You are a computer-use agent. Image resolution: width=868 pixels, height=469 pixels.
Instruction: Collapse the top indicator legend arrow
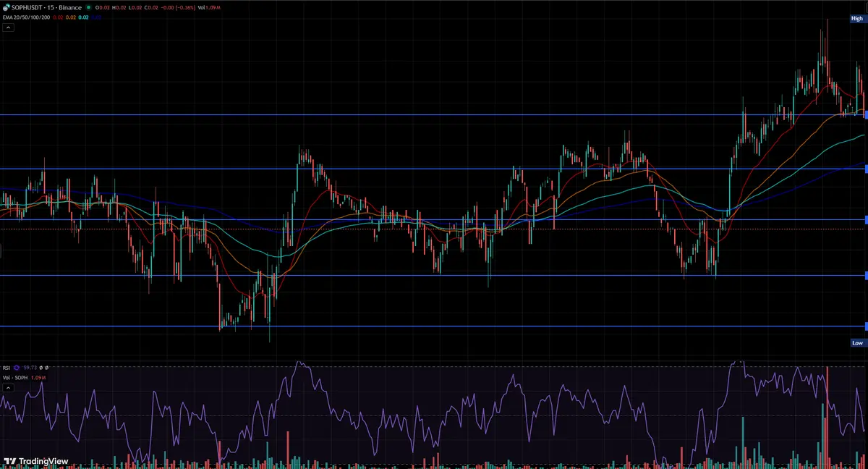pyautogui.click(x=8, y=28)
